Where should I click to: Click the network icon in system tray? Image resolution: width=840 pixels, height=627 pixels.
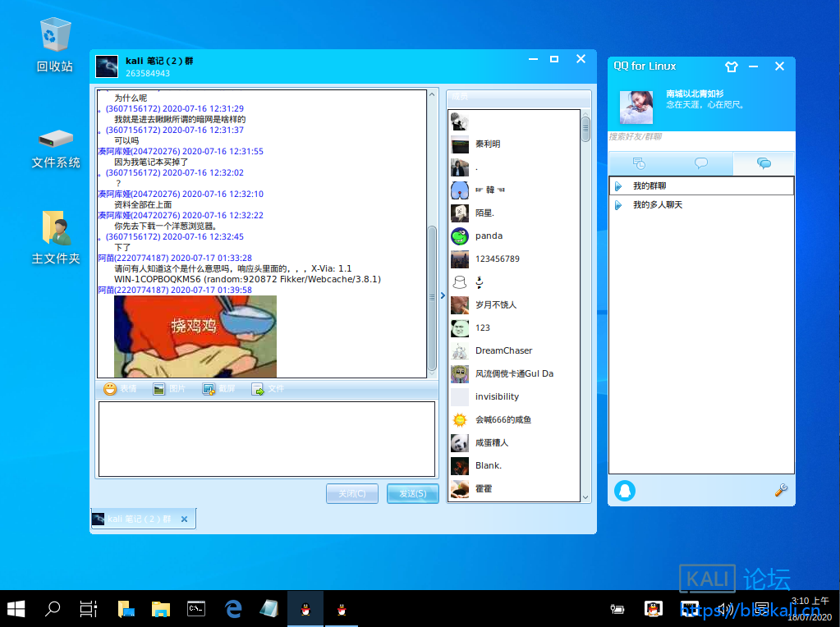click(x=689, y=608)
